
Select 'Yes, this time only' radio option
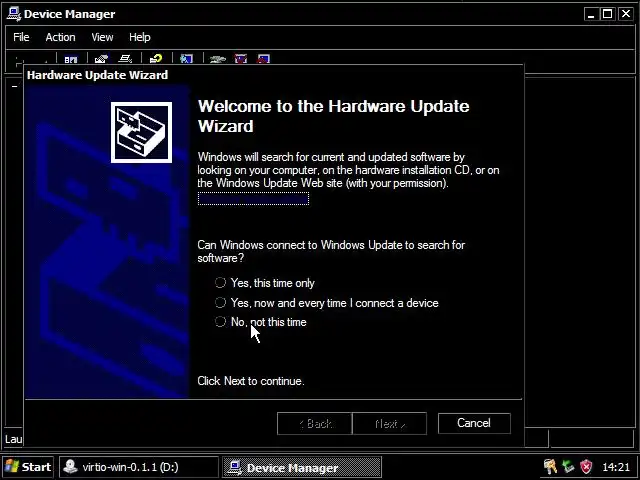click(264, 283)
